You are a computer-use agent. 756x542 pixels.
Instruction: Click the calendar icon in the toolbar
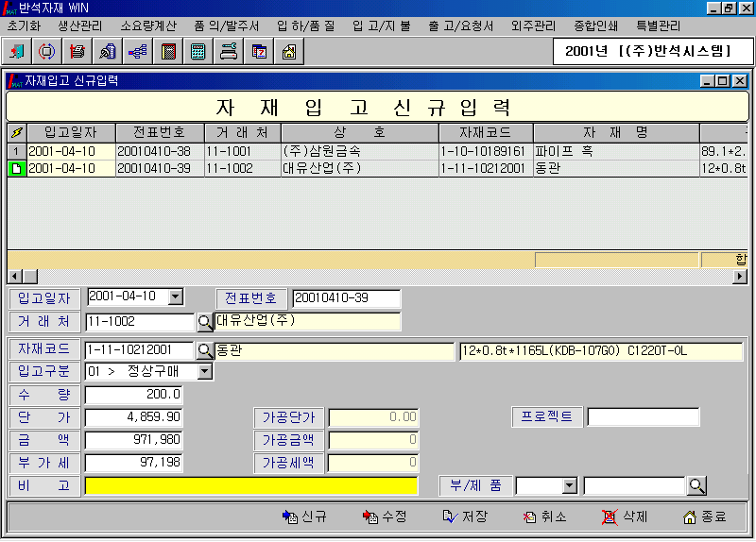point(258,51)
